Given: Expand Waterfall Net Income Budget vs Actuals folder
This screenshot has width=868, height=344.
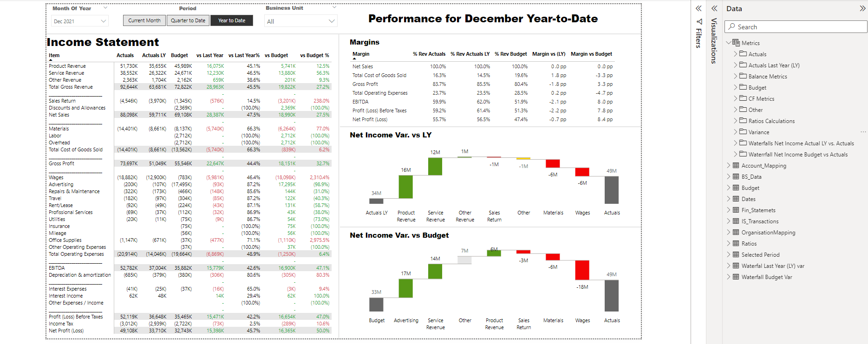Looking at the screenshot, I should [735, 154].
